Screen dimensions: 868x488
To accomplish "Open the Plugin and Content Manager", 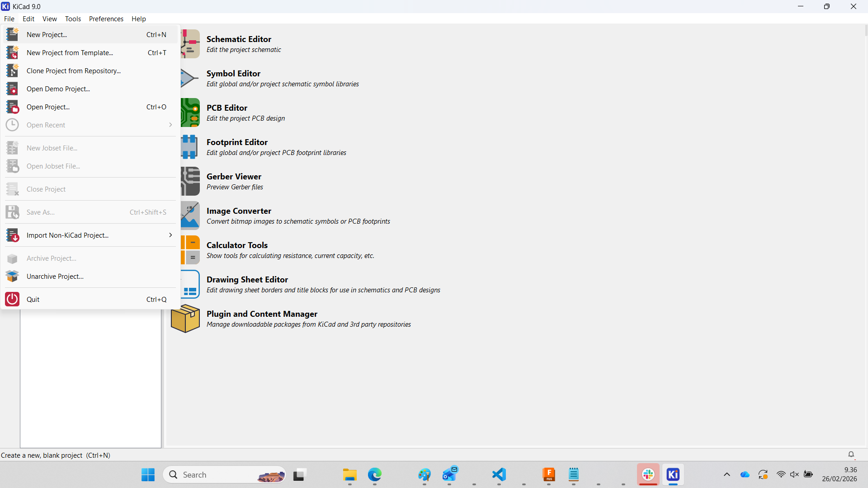I will pos(262,318).
